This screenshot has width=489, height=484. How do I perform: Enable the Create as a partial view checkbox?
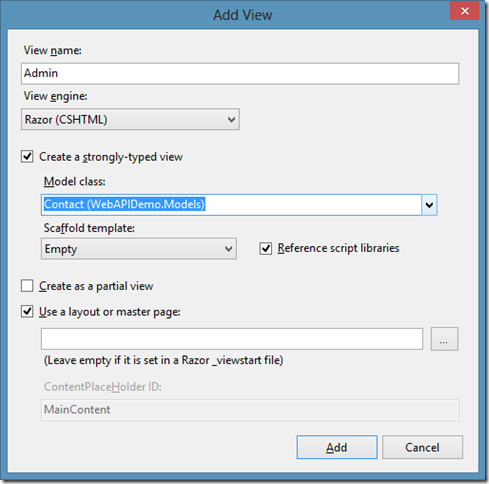click(x=27, y=286)
